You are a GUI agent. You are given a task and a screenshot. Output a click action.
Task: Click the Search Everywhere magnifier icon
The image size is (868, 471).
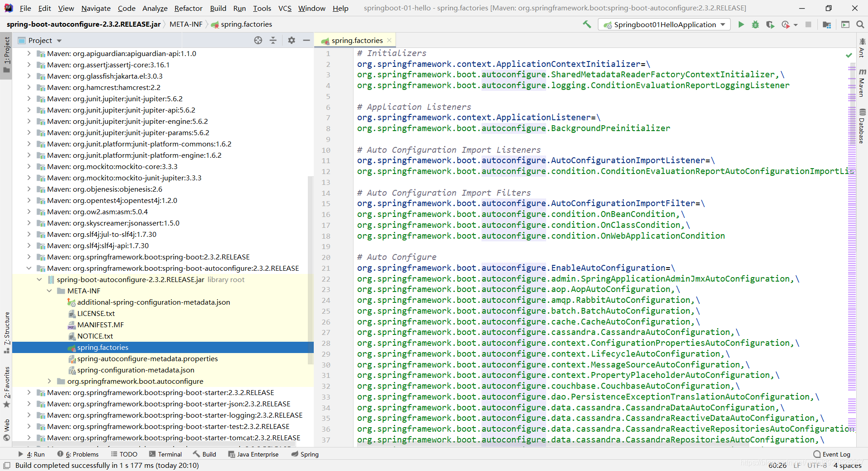click(x=860, y=24)
